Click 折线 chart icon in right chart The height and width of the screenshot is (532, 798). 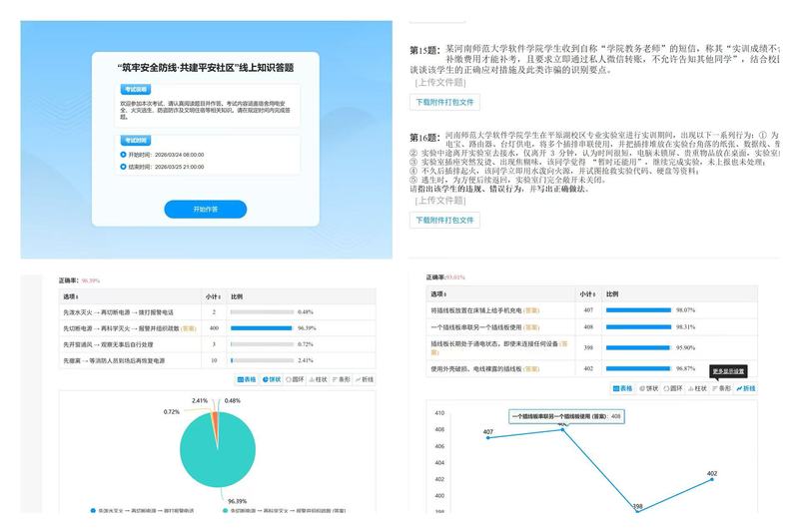click(746, 387)
